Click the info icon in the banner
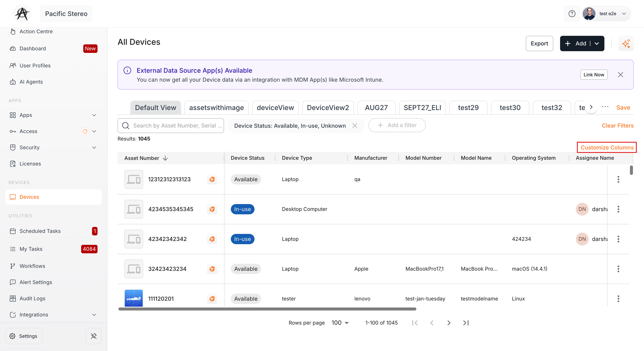Viewport: 644px width, 351px height. coord(127,70)
